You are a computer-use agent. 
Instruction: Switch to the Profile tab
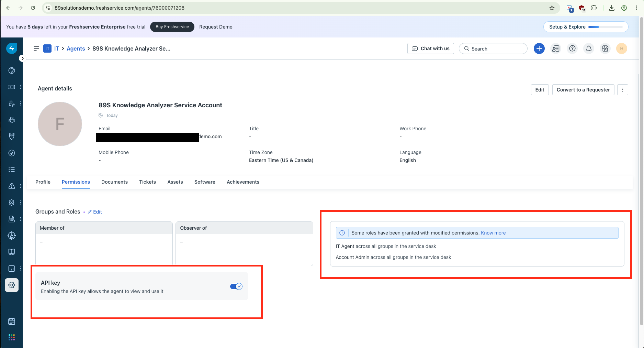pos(43,182)
